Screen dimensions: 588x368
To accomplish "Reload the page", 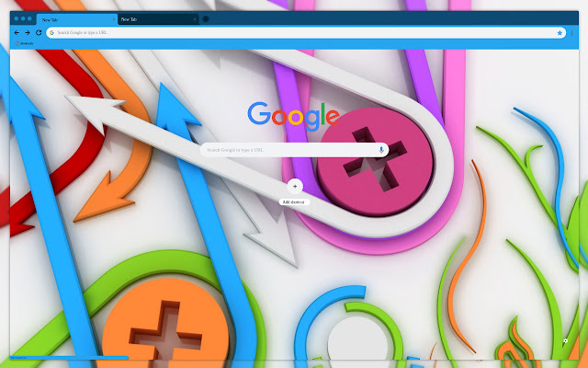I will (x=39, y=33).
